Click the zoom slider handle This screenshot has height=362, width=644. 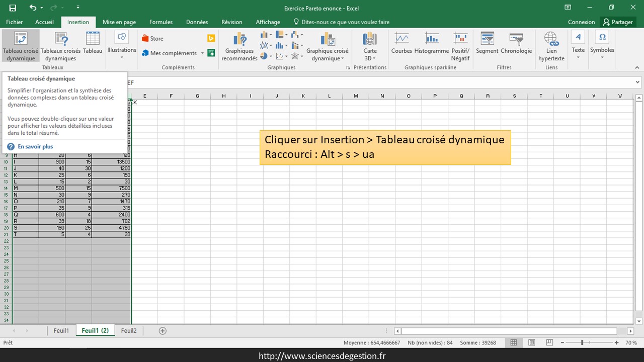tap(582, 342)
